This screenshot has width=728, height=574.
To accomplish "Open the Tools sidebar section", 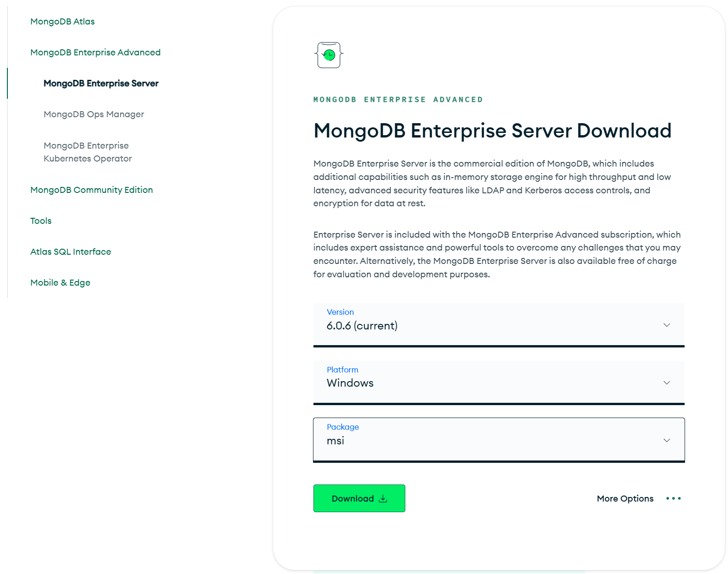I will 41,221.
